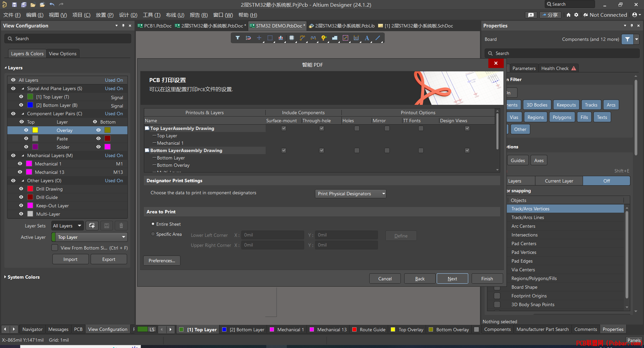Viewport: 644px width, 348px height.
Task: Switch to the View Options tab
Action: pos(63,54)
